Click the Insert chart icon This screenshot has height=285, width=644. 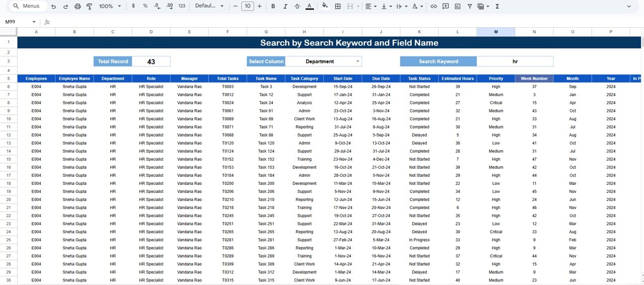(x=458, y=7)
